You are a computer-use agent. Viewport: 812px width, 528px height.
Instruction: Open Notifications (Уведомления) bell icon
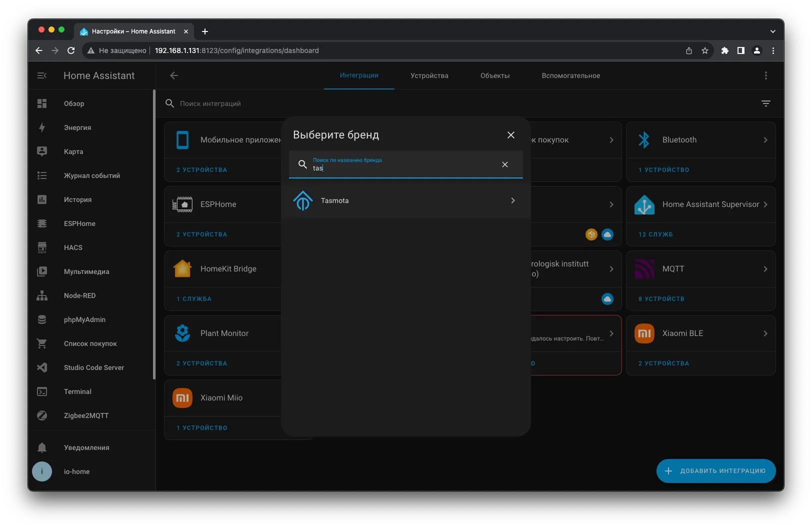(42, 447)
